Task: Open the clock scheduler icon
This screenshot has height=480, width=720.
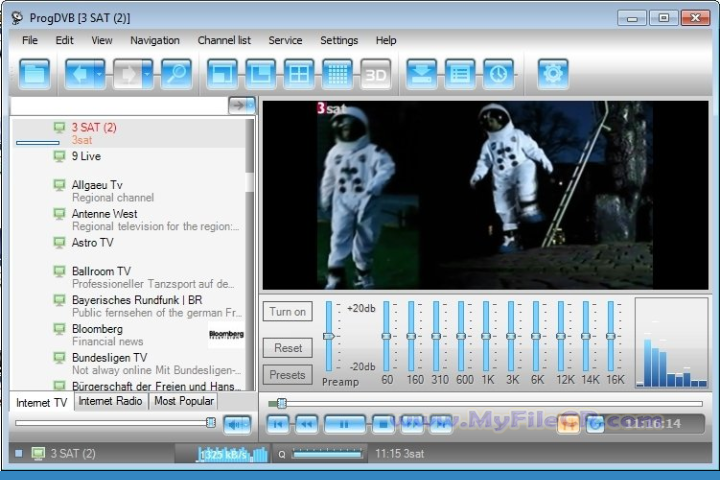Action: [x=499, y=73]
